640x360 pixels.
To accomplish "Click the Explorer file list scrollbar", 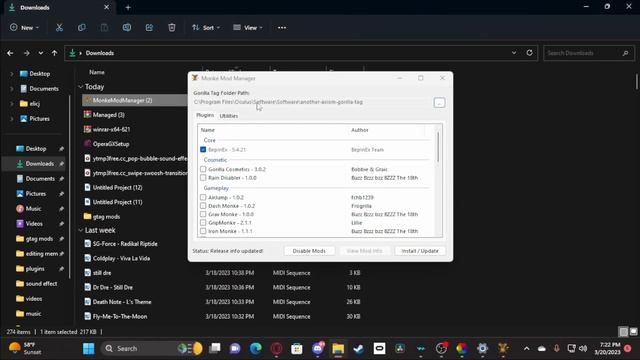I will (x=636, y=82).
